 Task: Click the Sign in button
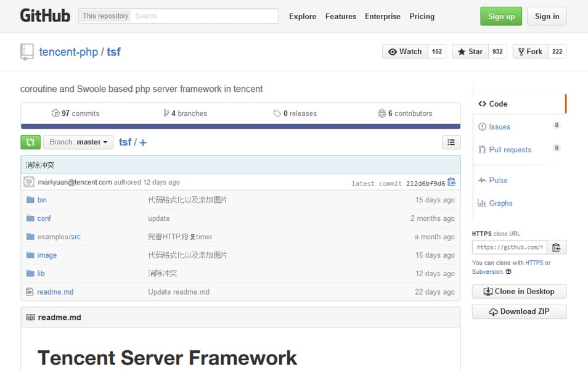pyautogui.click(x=547, y=16)
